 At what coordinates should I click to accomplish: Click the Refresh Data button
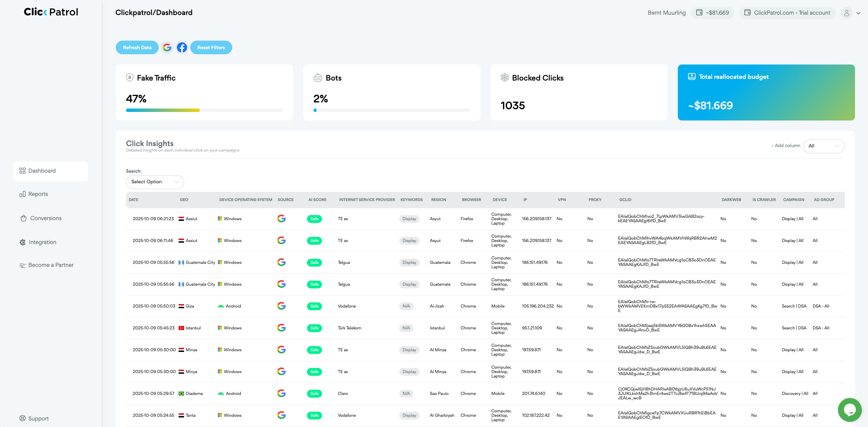[x=137, y=47]
